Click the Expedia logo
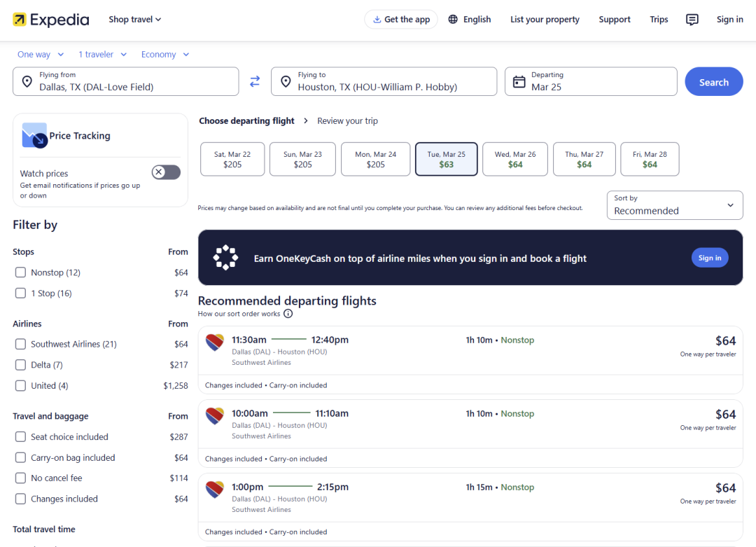This screenshot has width=756, height=547. [50, 20]
